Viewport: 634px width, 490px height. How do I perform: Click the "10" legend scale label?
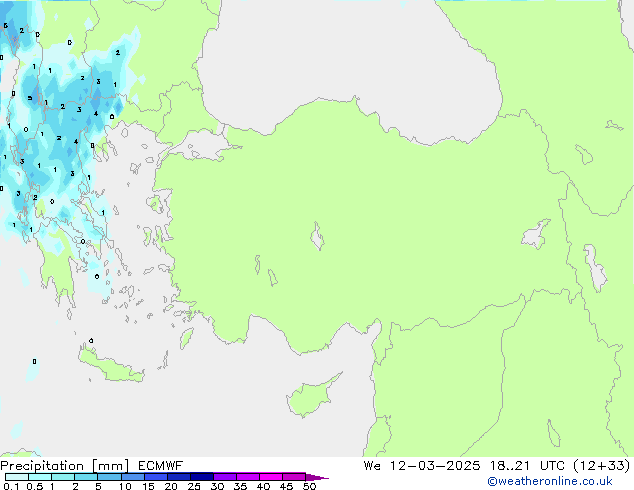[125, 486]
